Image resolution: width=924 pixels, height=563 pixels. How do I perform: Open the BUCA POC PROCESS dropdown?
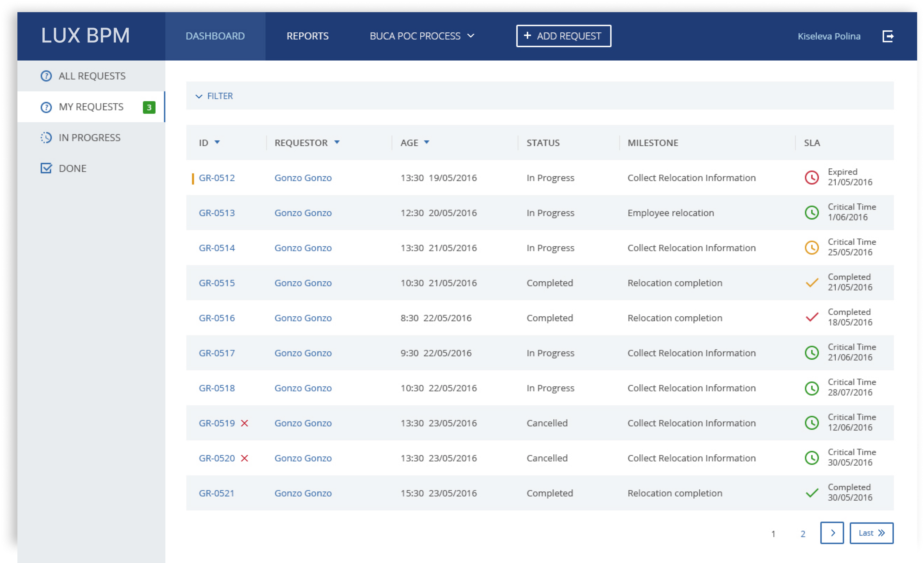point(422,36)
